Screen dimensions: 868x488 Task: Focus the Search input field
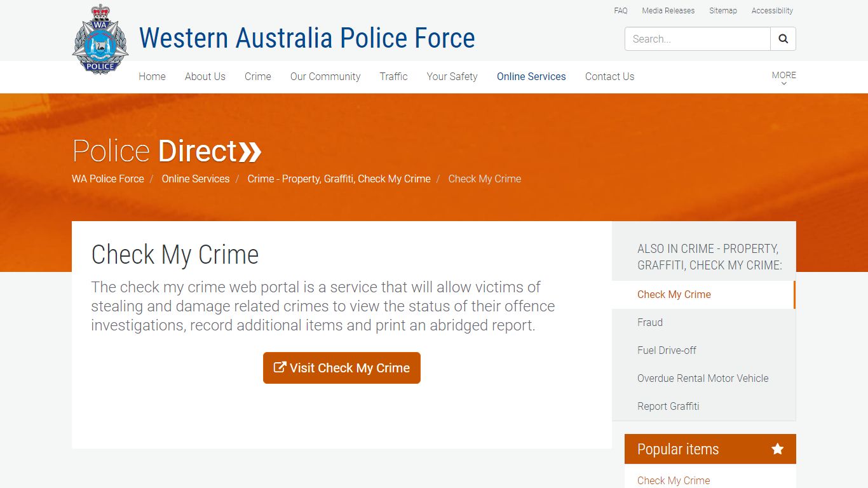pyautogui.click(x=698, y=39)
